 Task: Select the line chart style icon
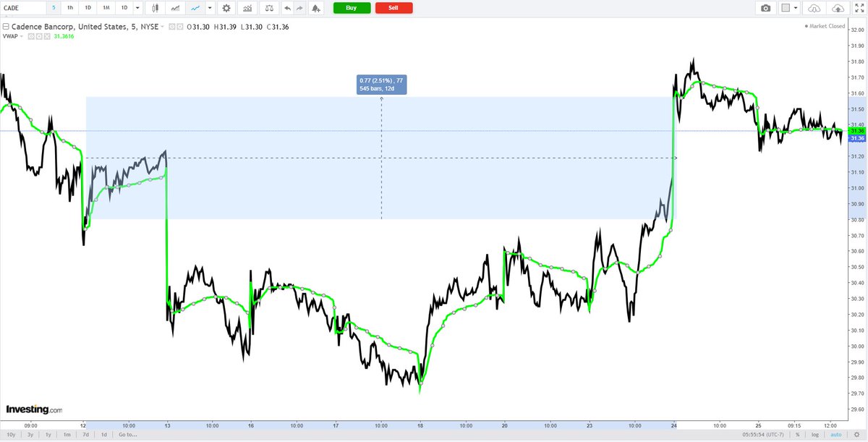coord(195,8)
